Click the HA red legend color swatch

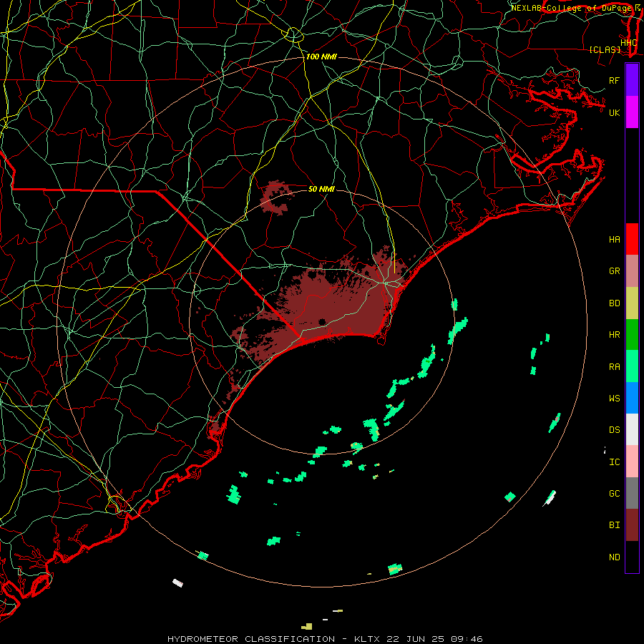(x=632, y=239)
